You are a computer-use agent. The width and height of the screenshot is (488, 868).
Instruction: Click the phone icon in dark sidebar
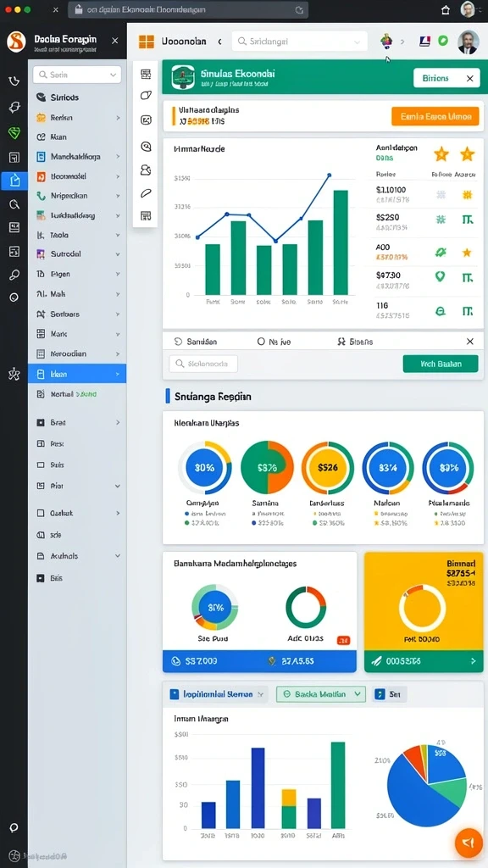(x=14, y=81)
